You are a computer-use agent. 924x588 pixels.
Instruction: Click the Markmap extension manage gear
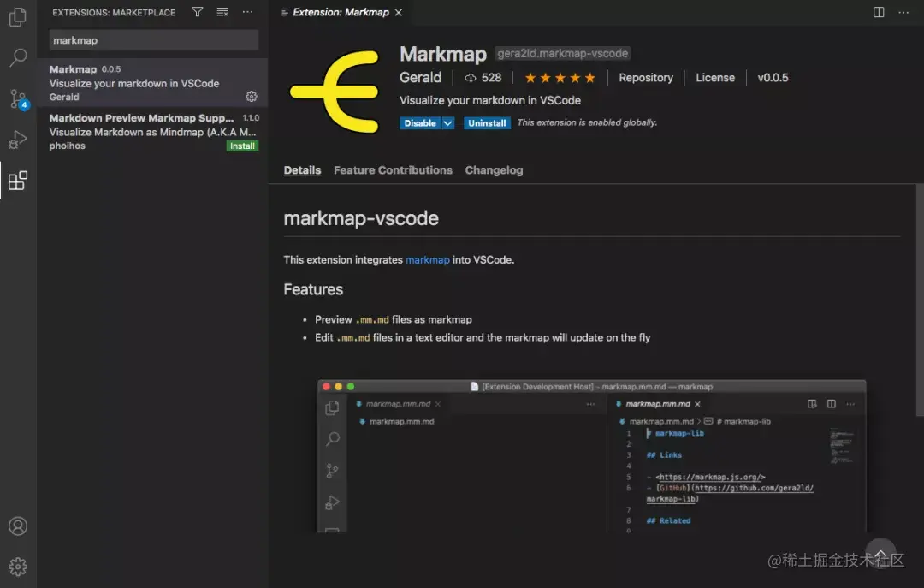point(252,96)
